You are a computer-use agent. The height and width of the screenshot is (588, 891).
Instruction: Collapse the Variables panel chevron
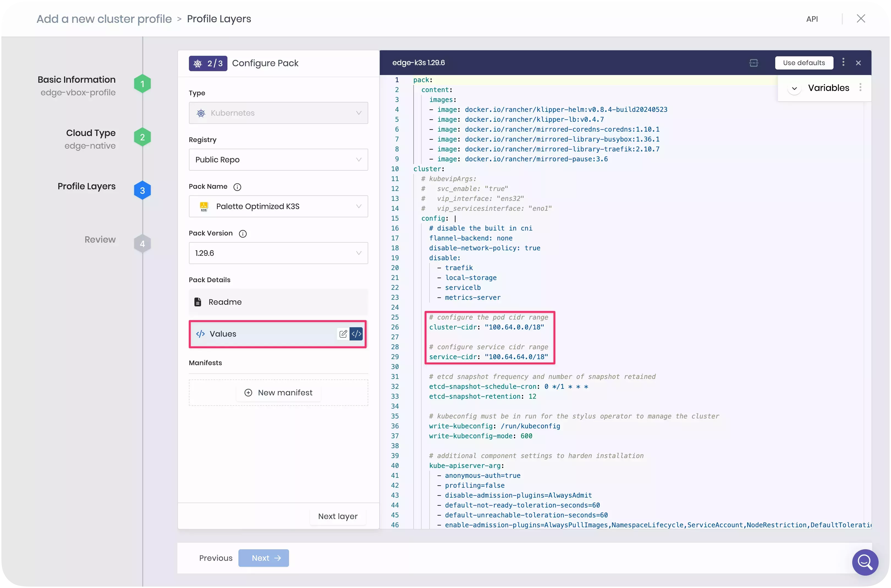[x=794, y=88]
